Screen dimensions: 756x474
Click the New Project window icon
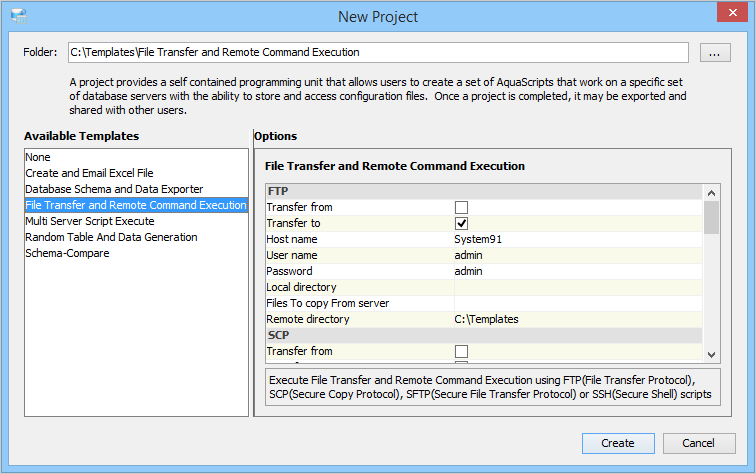point(18,16)
